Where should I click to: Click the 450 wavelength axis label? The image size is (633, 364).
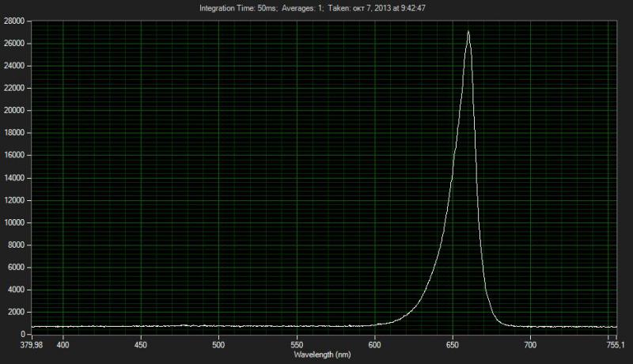(x=141, y=345)
